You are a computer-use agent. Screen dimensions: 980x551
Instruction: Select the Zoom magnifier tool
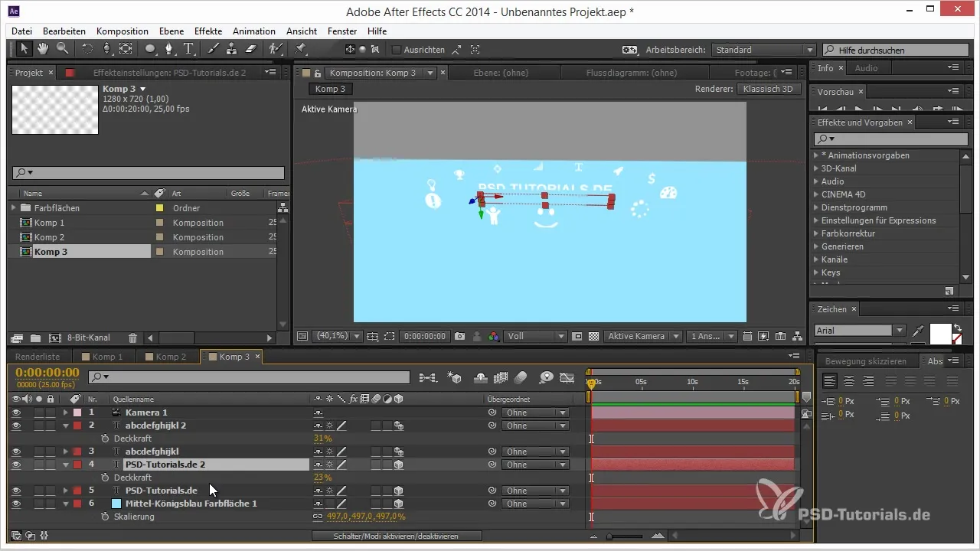coord(62,49)
